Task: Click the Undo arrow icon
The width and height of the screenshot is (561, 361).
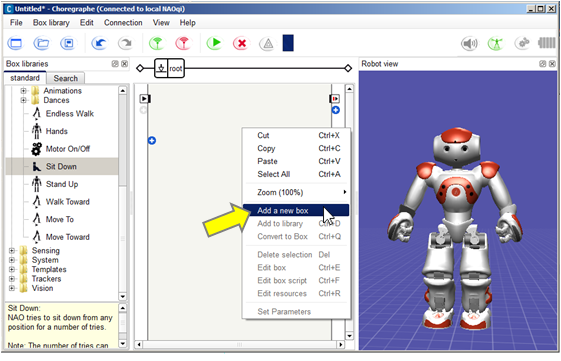Action: pos(99,43)
